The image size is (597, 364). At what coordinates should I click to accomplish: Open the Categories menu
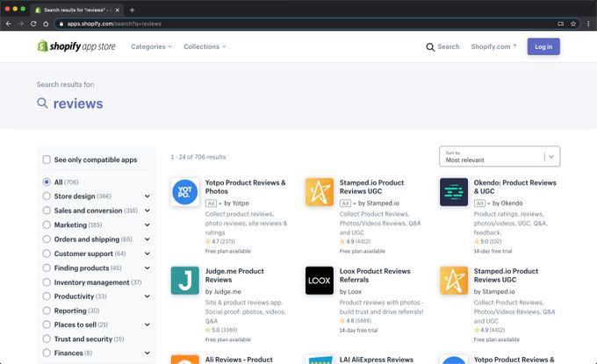pos(151,46)
